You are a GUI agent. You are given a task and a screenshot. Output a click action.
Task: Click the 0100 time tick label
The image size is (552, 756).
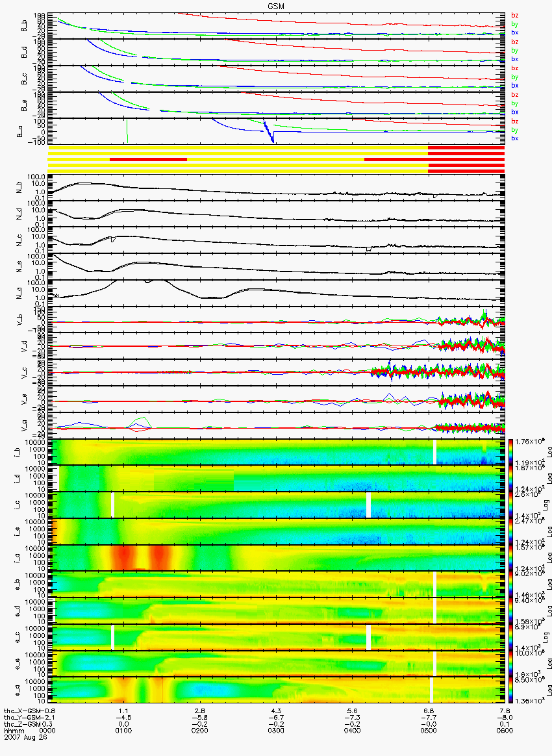pyautogui.click(x=123, y=731)
